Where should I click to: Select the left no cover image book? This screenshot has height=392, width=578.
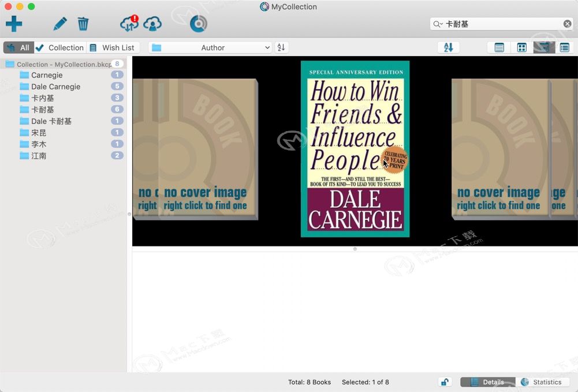(208, 149)
